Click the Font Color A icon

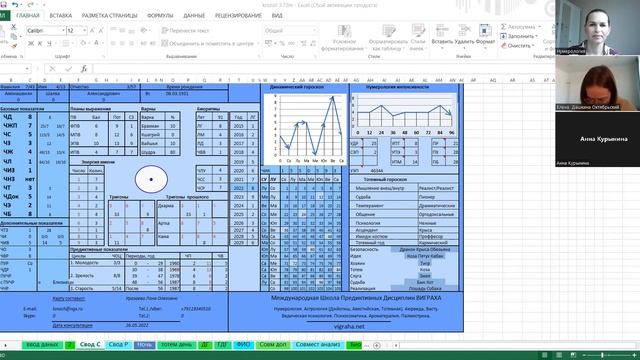point(96,43)
